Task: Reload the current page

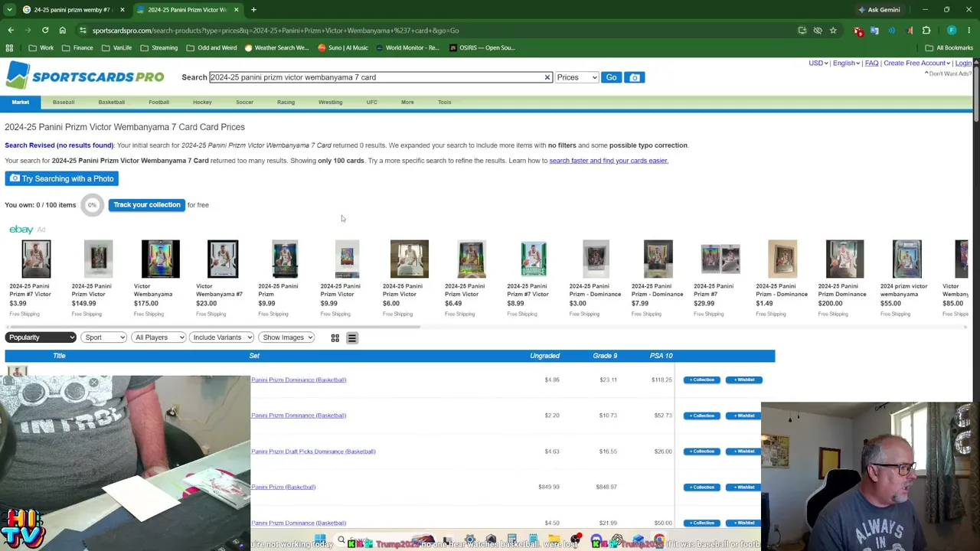Action: click(45, 31)
